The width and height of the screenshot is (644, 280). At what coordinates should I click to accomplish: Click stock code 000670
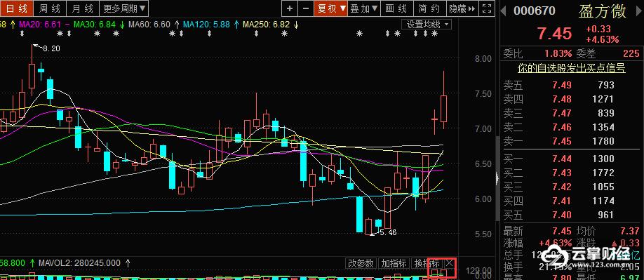(x=535, y=11)
